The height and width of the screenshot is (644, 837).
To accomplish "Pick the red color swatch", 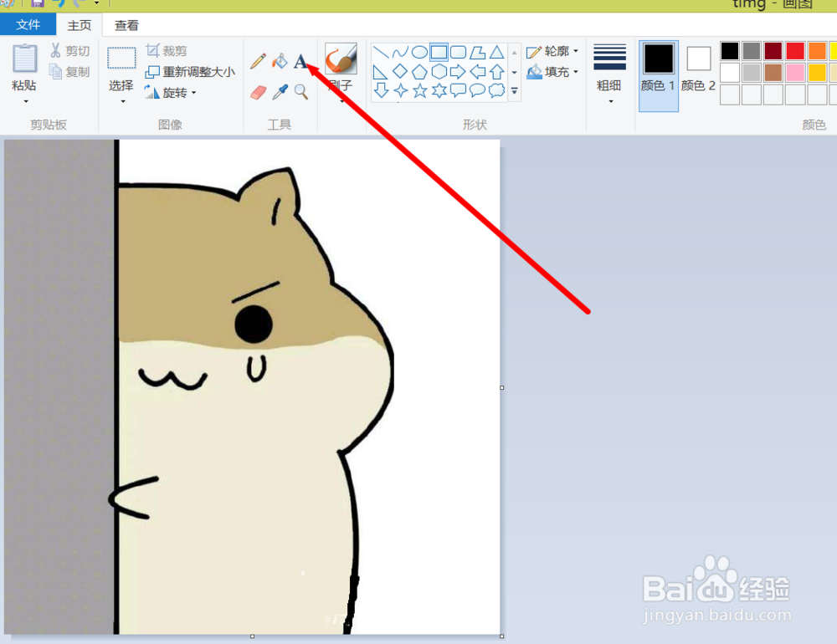I will pyautogui.click(x=795, y=51).
